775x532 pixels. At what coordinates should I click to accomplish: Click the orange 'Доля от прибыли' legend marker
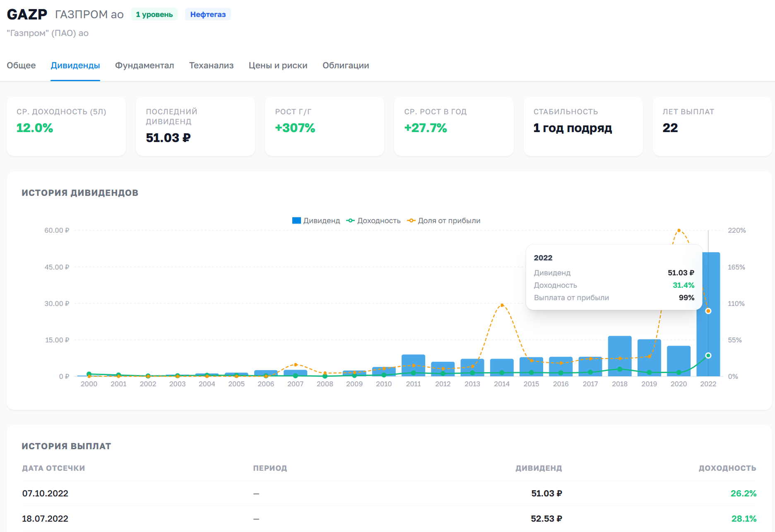tap(412, 221)
